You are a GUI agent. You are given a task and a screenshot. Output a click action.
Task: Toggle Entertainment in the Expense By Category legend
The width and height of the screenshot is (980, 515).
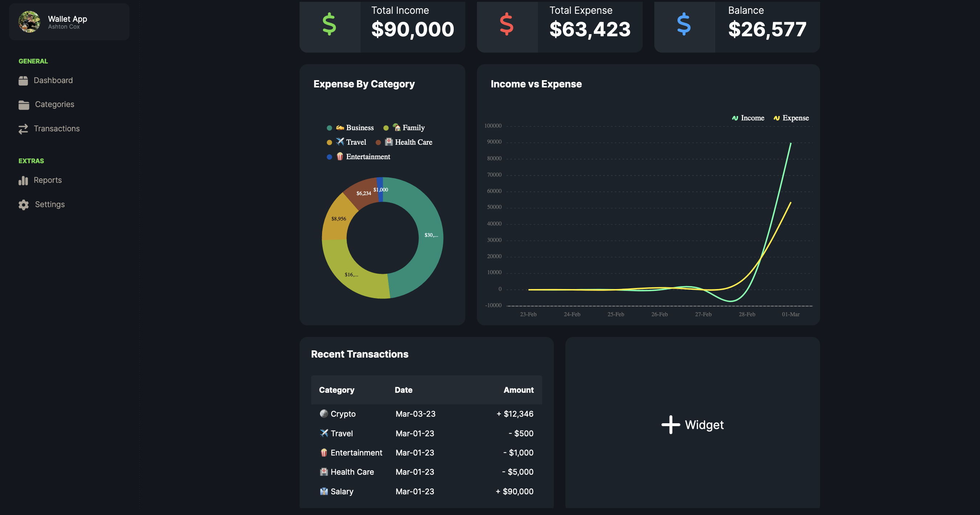363,156
